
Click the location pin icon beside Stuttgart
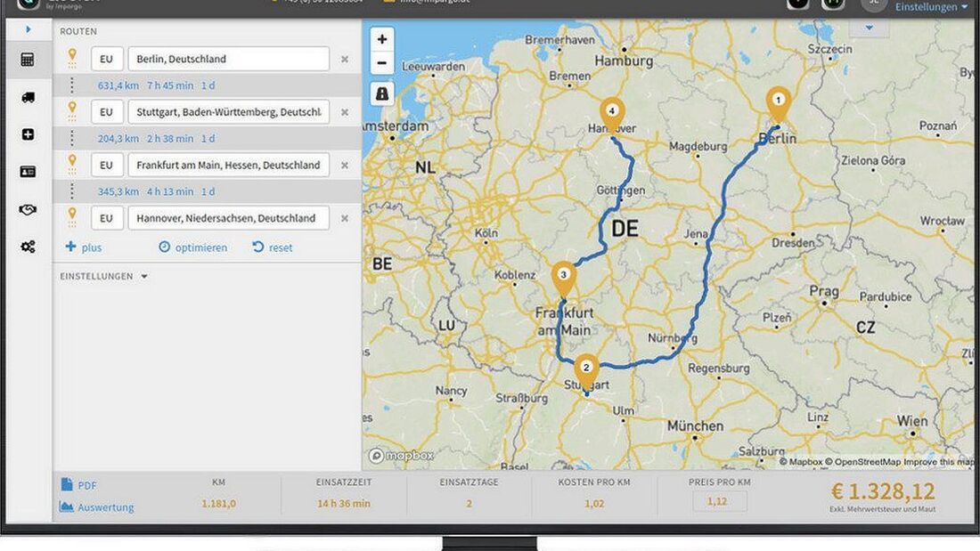(x=72, y=111)
